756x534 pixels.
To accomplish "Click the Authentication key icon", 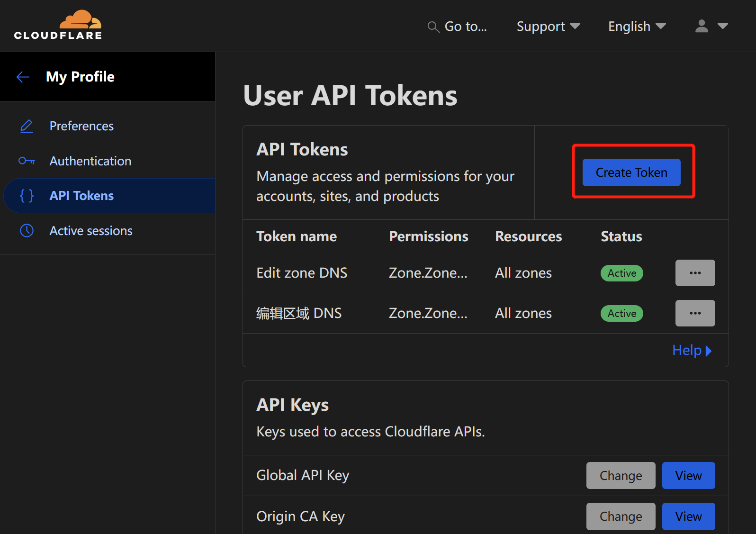I will click(x=27, y=161).
